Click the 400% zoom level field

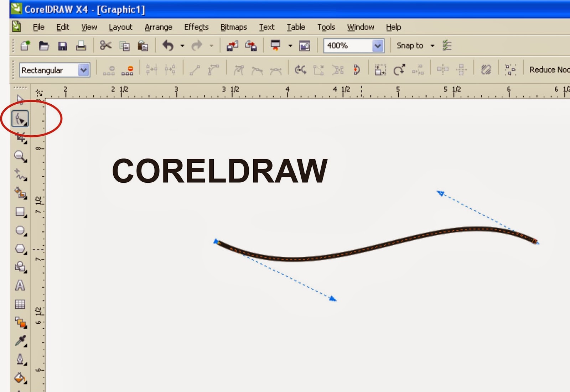tap(348, 46)
